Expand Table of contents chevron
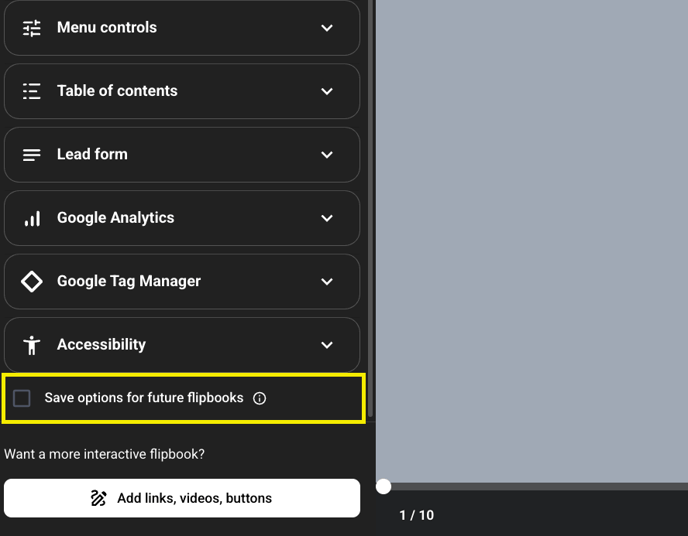Viewport: 688px width, 536px height. (327, 91)
